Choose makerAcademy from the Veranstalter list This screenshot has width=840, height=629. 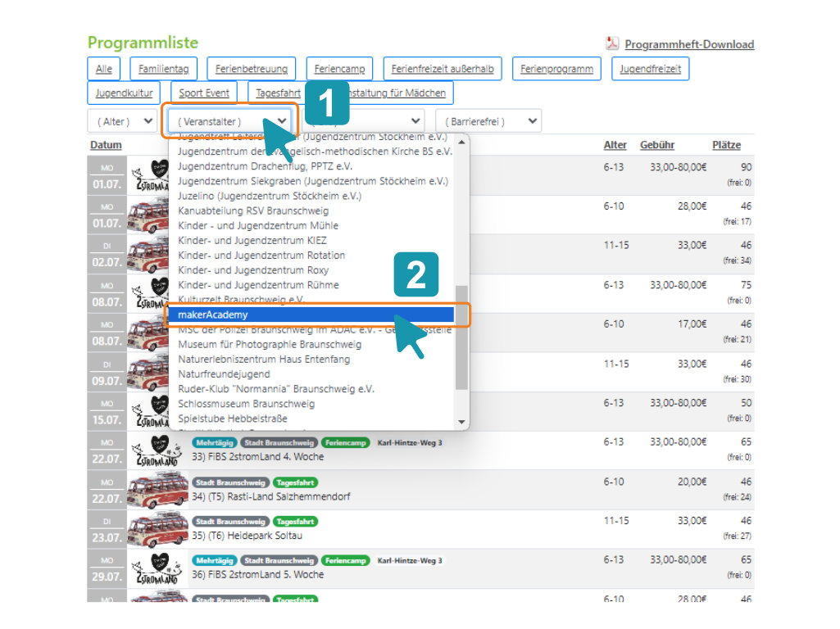[x=311, y=314]
